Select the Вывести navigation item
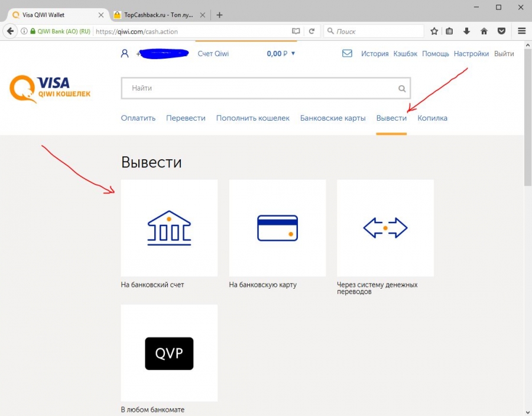The height and width of the screenshot is (416, 532). pyautogui.click(x=391, y=118)
